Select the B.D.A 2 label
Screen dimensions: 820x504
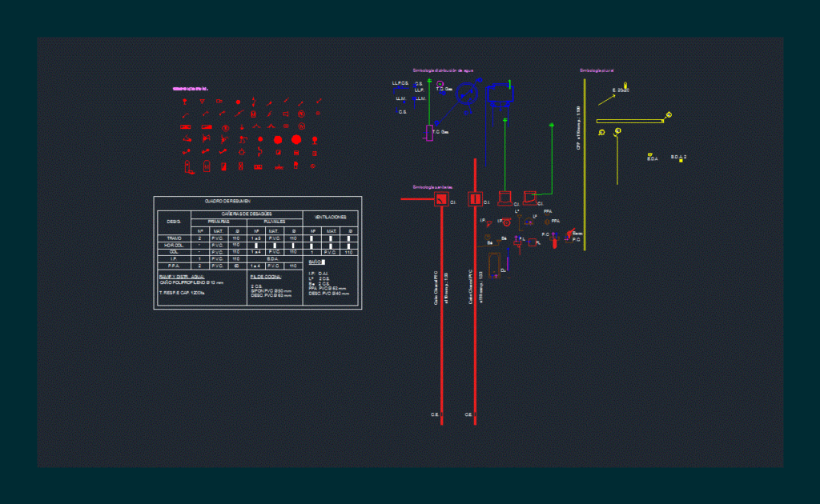tap(679, 157)
